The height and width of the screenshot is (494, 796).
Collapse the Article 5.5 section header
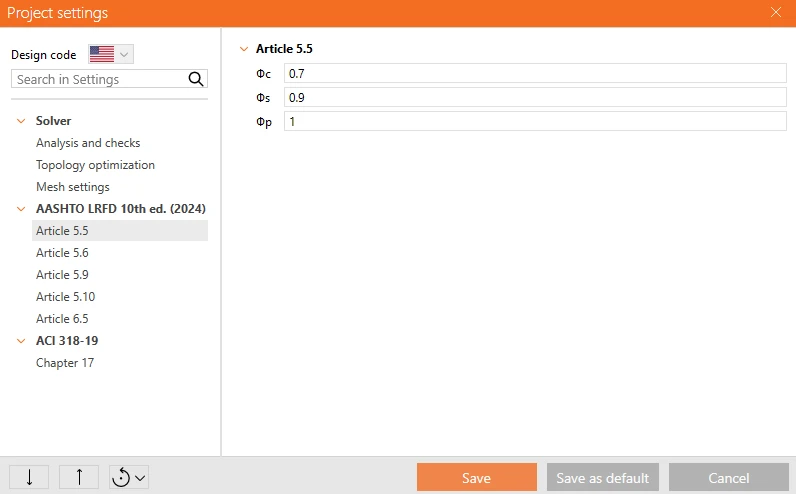[244, 49]
